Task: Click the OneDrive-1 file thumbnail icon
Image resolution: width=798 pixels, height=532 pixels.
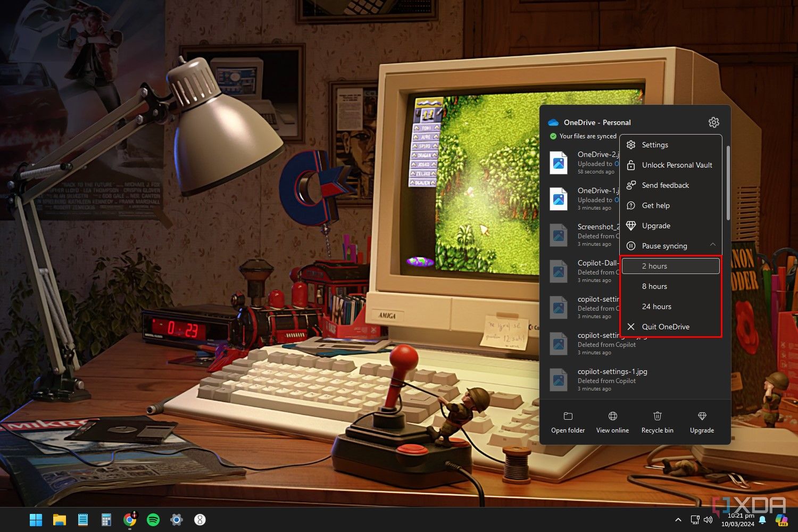Action: [x=559, y=199]
